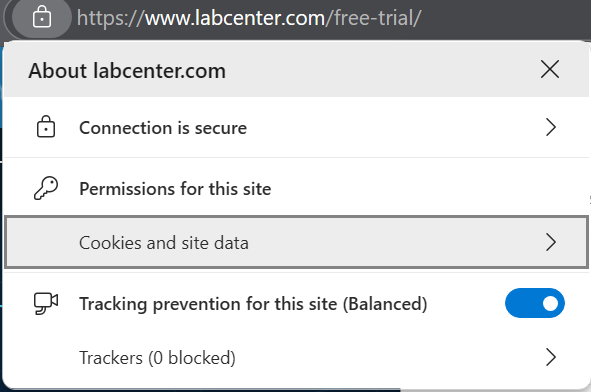Expand the Trackers blocked list chevron

tap(551, 357)
